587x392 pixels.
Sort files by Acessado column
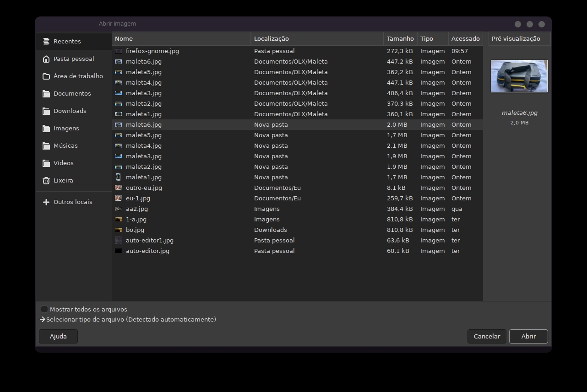coord(465,39)
